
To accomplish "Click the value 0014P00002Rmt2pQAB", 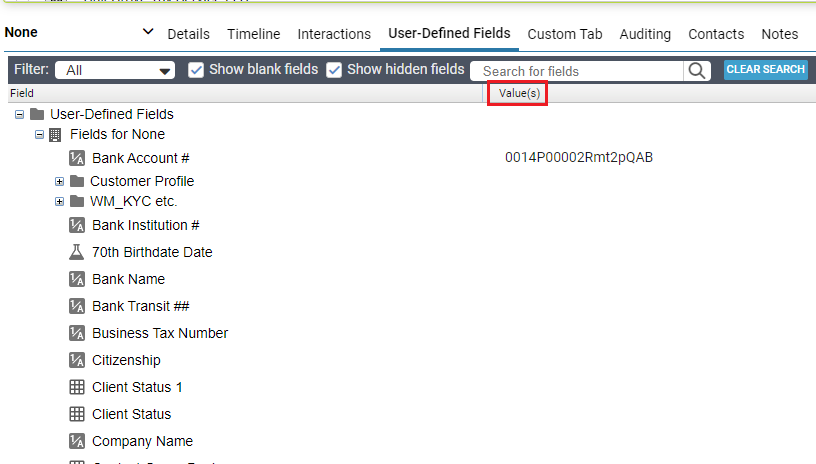I will (x=579, y=158).
